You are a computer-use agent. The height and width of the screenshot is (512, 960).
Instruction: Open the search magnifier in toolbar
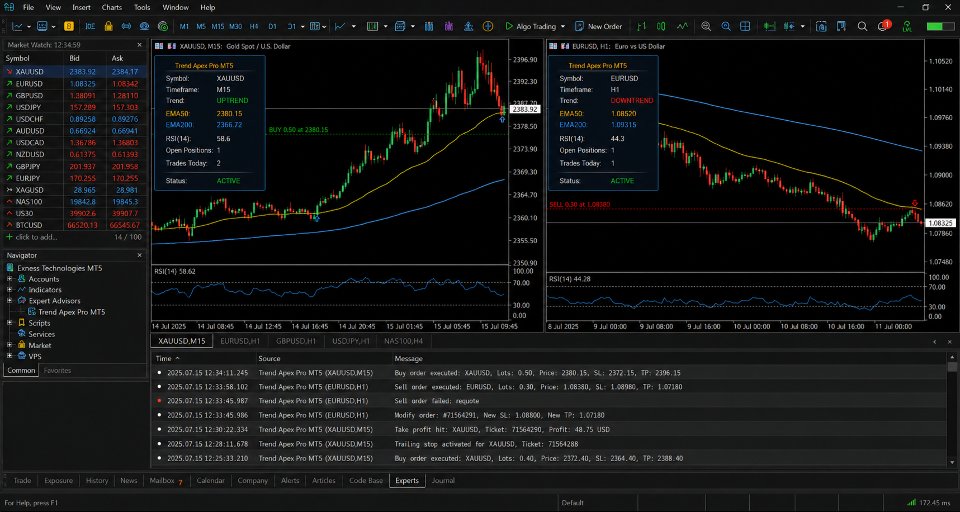(x=862, y=26)
